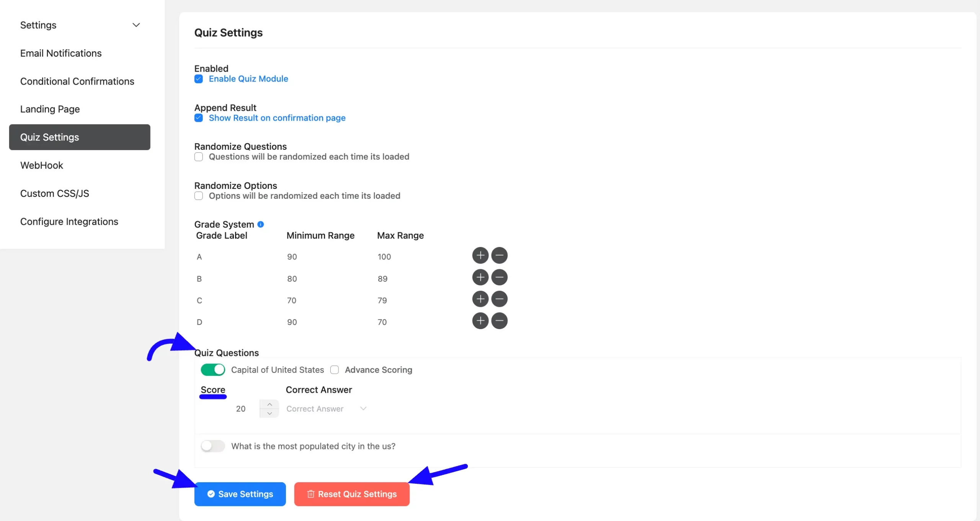
Task: Click plus icon on grade C row
Action: point(480,299)
